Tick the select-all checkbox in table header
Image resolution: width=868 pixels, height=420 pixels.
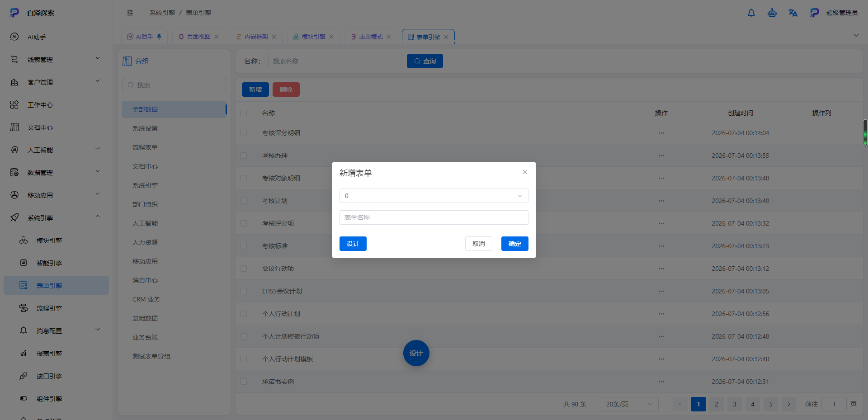[x=244, y=113]
